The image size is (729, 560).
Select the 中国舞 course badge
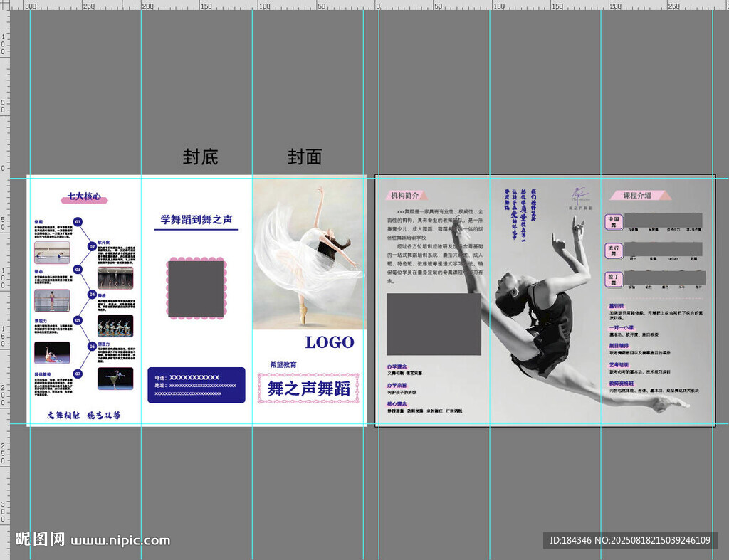click(614, 222)
